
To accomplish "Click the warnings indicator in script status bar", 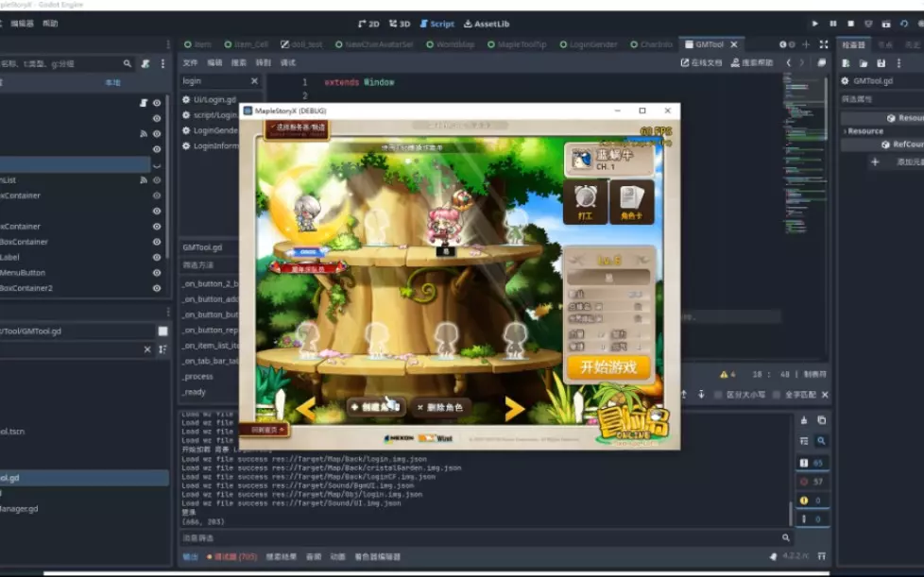I will point(727,375).
